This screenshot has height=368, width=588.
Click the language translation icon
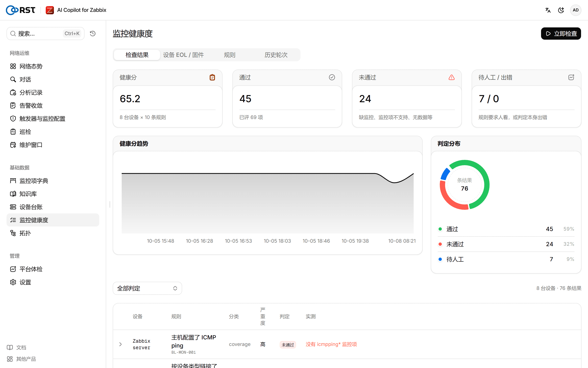point(548,10)
